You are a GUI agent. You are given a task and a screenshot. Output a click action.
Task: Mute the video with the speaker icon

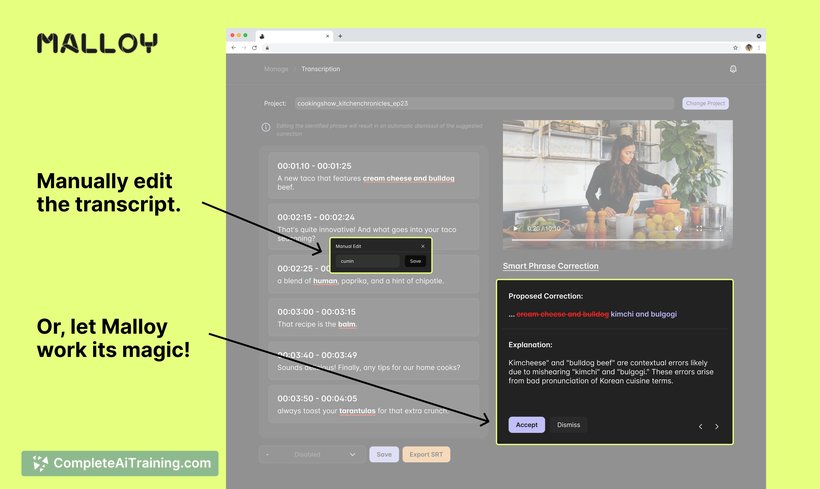pyautogui.click(x=678, y=229)
